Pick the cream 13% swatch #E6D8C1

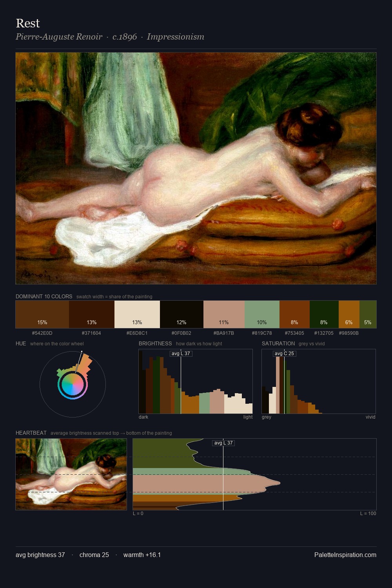pos(137,314)
